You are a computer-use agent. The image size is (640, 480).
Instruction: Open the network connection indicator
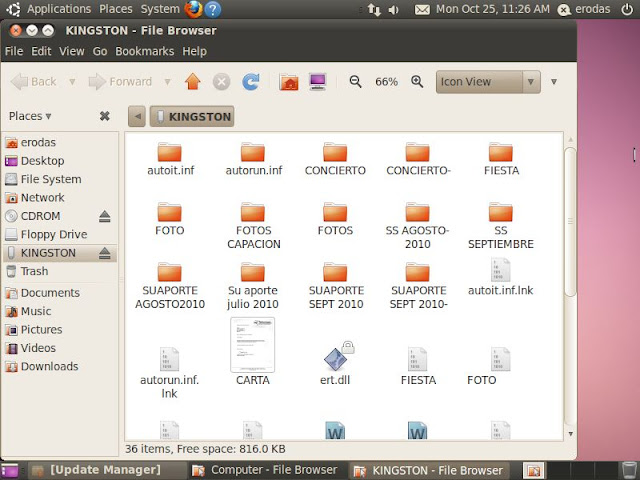tap(374, 10)
